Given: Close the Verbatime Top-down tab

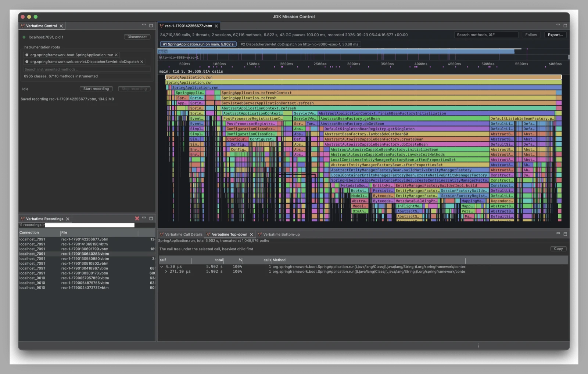Looking at the screenshot, I should click(252, 235).
